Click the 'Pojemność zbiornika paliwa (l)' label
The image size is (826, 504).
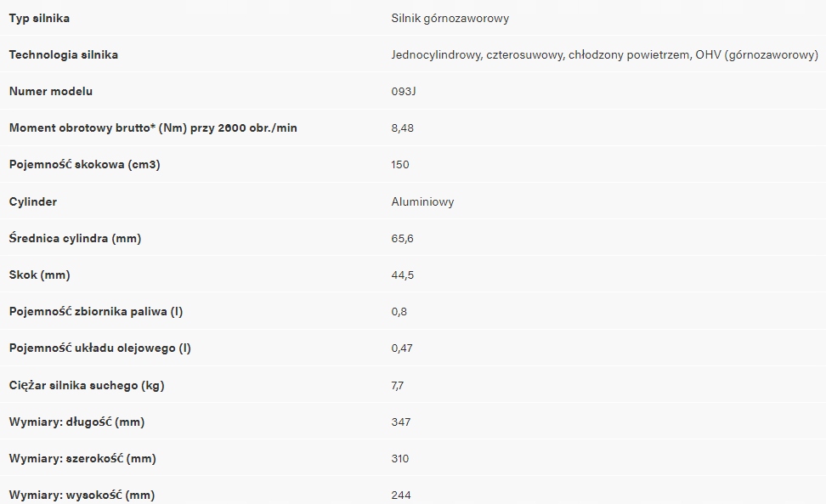pyautogui.click(x=95, y=311)
